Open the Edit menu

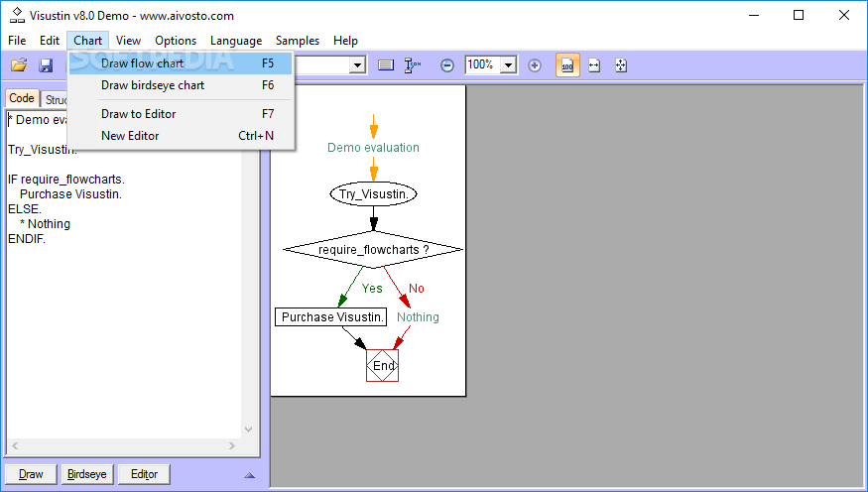tap(50, 41)
